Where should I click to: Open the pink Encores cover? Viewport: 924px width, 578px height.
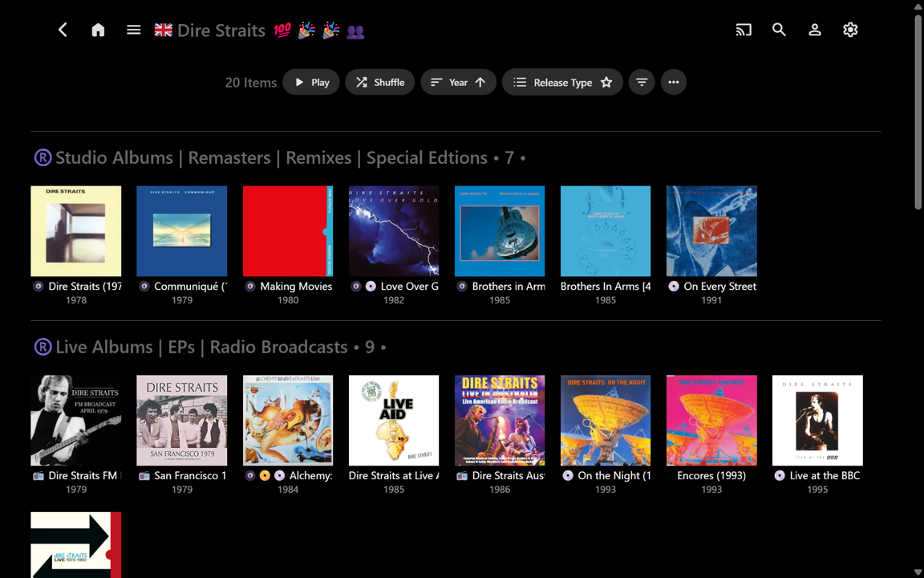tap(711, 421)
